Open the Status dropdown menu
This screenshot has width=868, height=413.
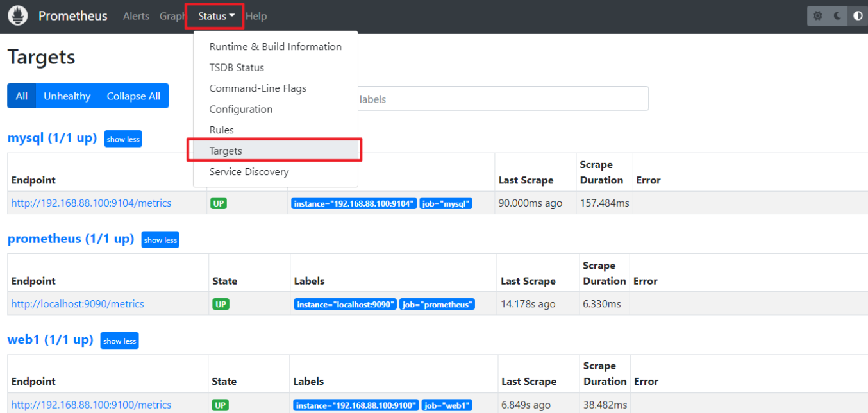[216, 16]
